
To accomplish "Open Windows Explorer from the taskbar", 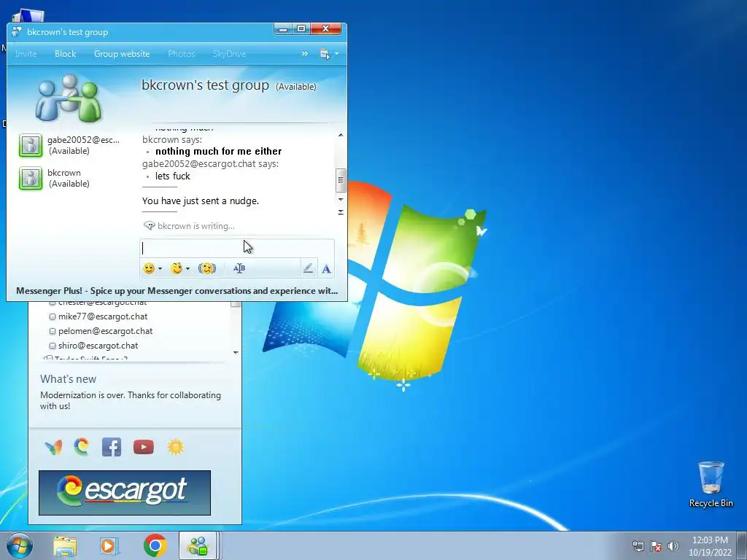I will pos(65,546).
